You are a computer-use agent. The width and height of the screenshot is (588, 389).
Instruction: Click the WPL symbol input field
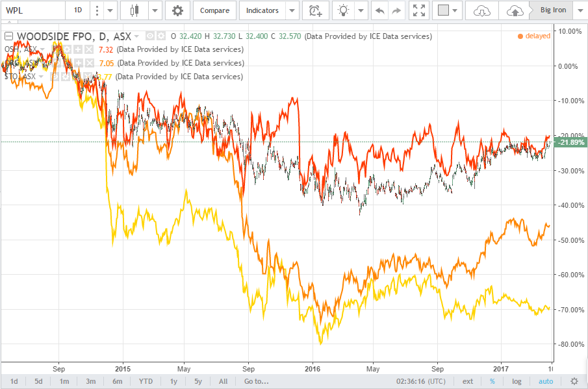coord(32,10)
